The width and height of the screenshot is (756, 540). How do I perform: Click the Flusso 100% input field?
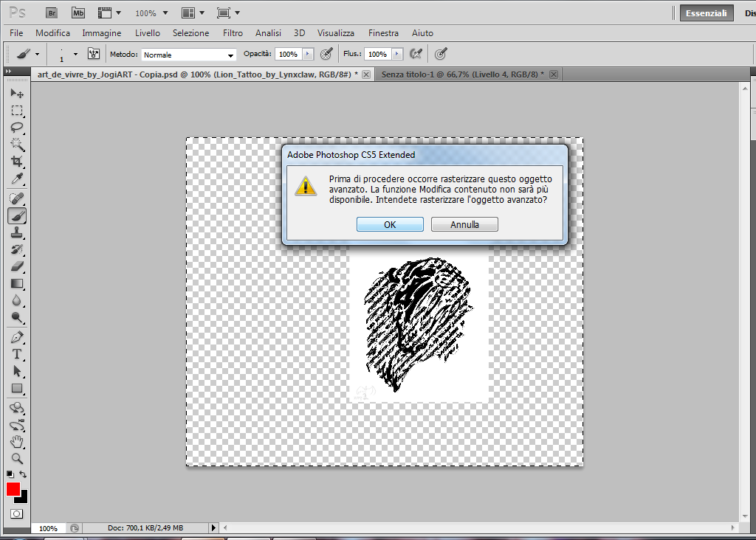pyautogui.click(x=377, y=54)
